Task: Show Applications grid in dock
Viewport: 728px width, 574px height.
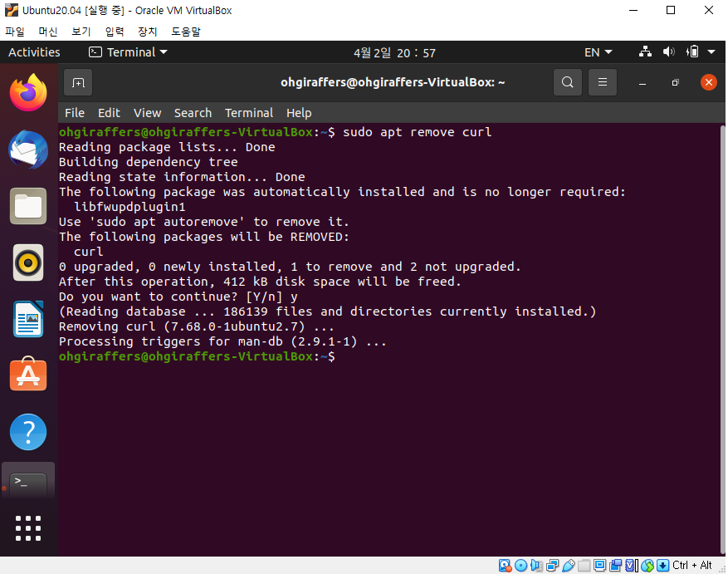Action: tap(28, 528)
